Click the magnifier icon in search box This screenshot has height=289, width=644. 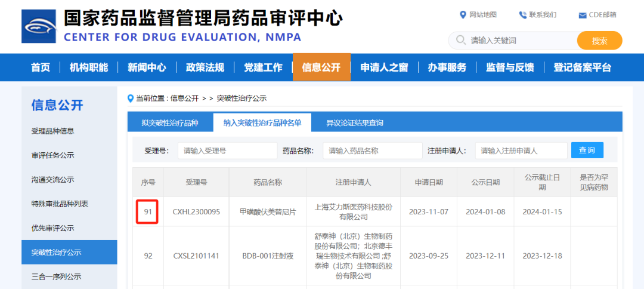point(460,41)
